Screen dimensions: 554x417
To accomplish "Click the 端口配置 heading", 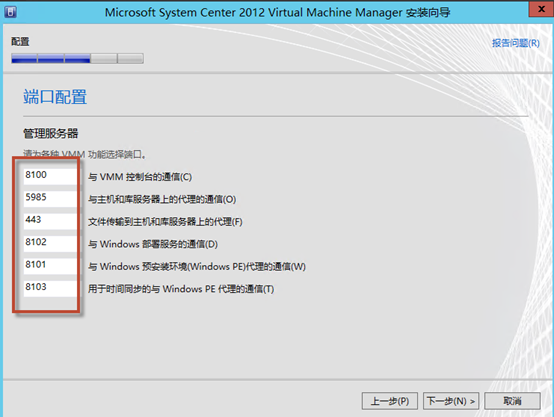I will point(55,97).
